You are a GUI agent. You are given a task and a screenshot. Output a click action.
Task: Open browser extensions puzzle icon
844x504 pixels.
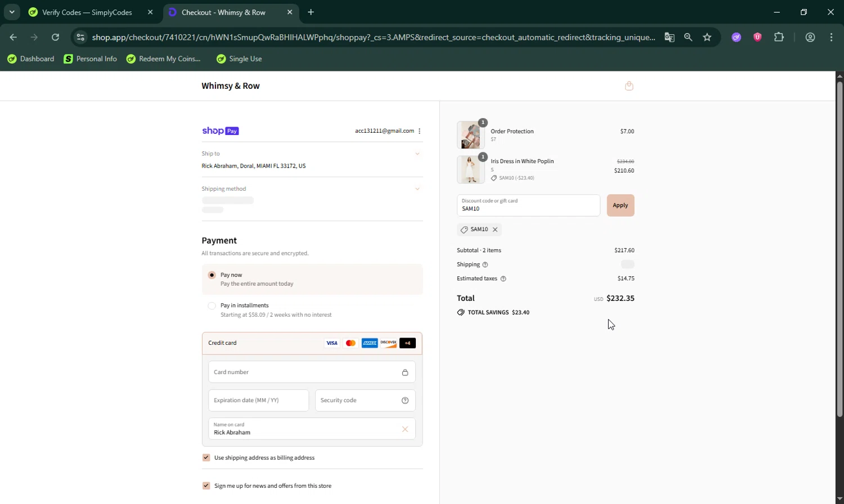tap(779, 37)
